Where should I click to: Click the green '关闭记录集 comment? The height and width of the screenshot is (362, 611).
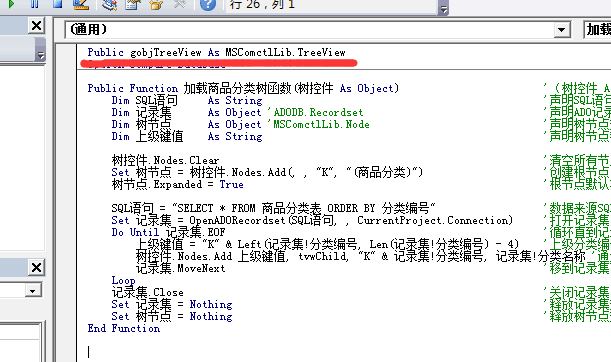pyautogui.click(x=577, y=293)
